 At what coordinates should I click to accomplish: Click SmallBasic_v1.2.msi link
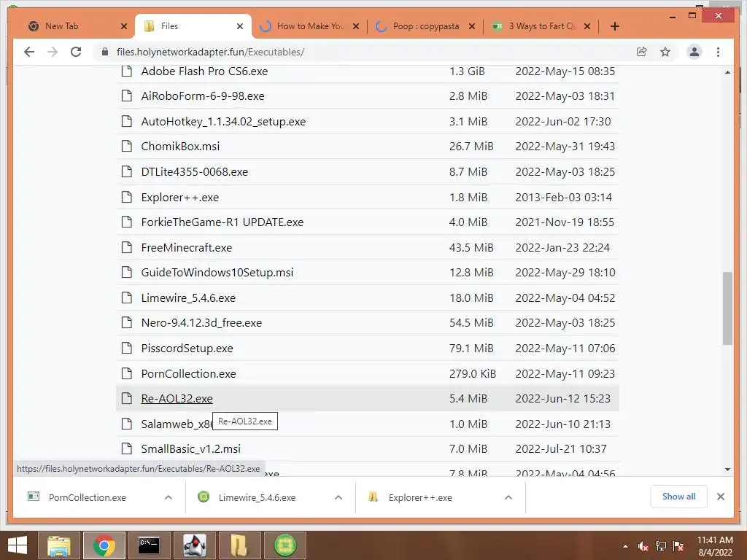(190, 448)
